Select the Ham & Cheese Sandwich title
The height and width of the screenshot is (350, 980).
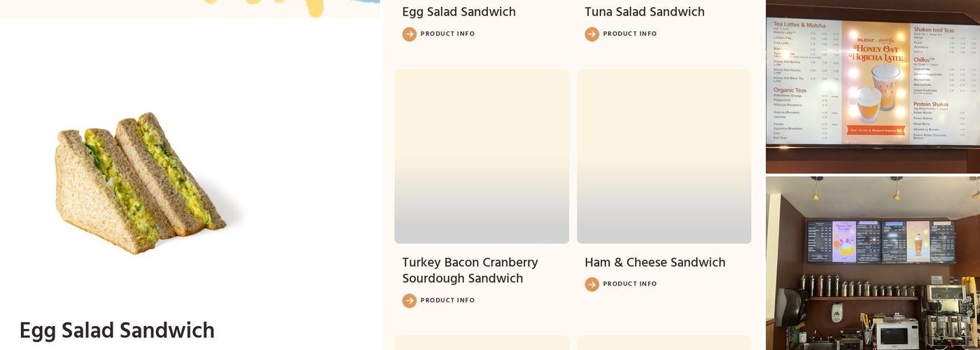coord(654,262)
